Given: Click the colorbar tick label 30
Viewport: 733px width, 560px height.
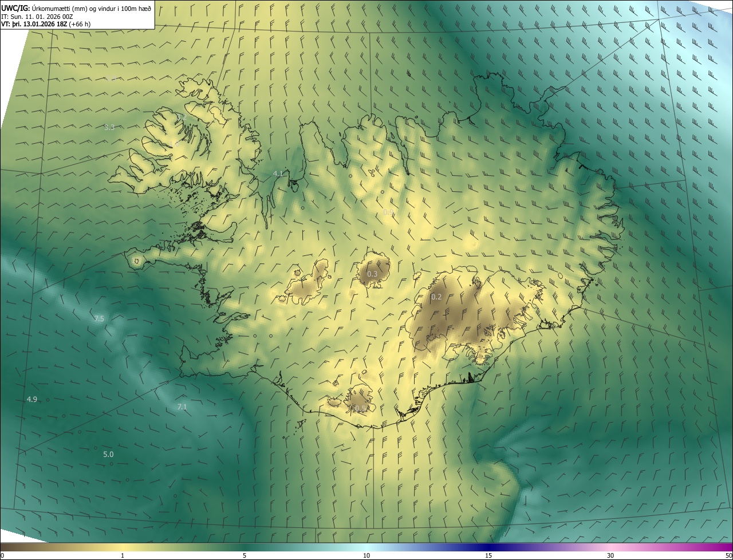Looking at the screenshot, I should click(x=610, y=555).
